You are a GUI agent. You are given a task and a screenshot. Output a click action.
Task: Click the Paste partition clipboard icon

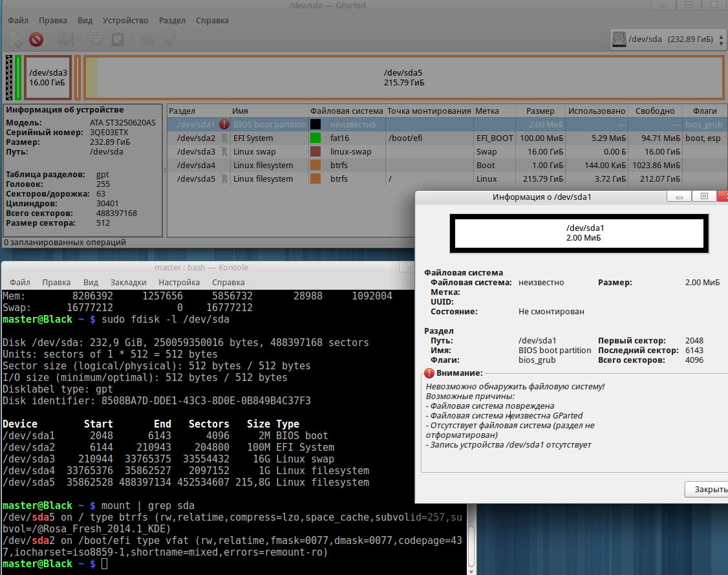pos(117,39)
